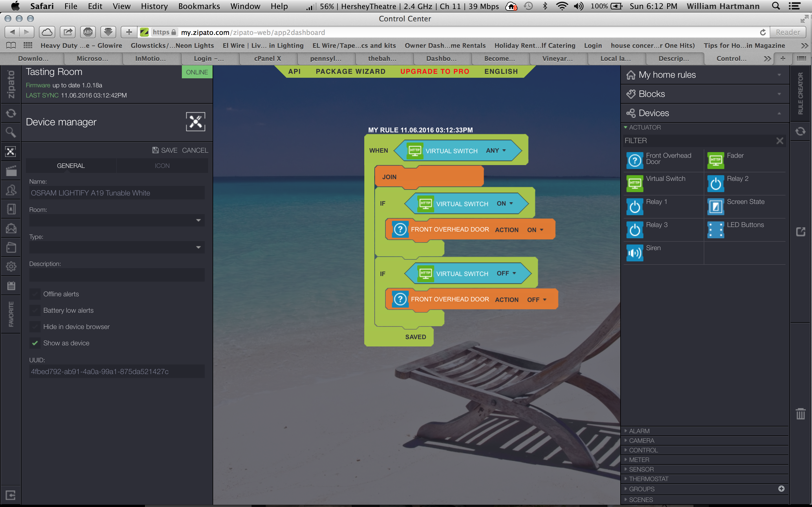Image resolution: width=812 pixels, height=507 pixels.
Task: Uncheck Show as device checkbox
Action: coord(35,343)
